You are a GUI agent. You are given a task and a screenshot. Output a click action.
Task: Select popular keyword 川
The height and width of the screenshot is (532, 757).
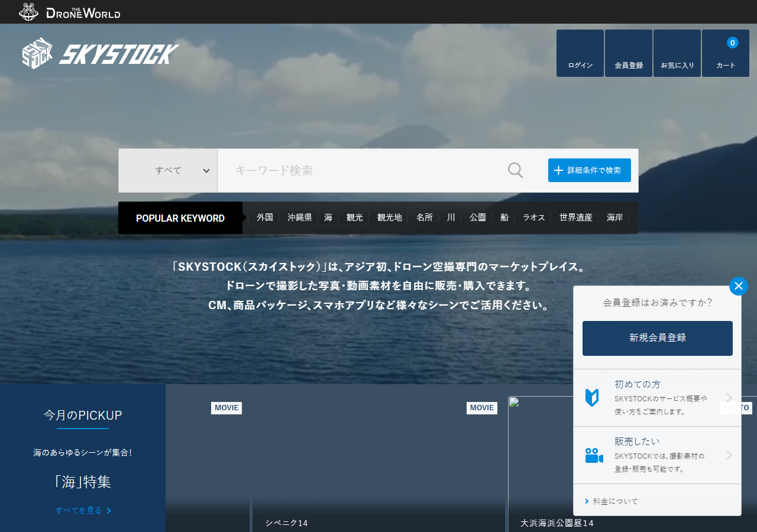[x=451, y=218]
